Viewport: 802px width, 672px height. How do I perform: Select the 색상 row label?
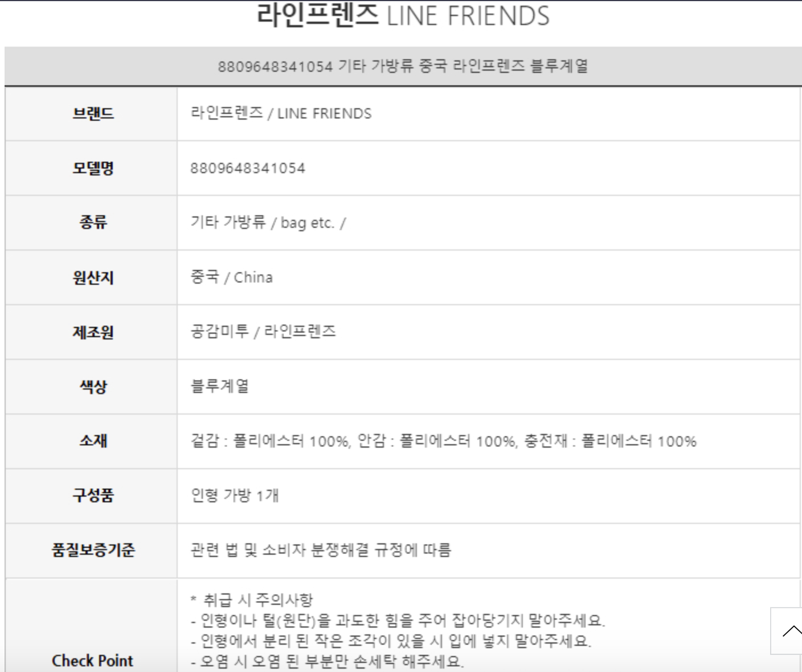coord(93,387)
